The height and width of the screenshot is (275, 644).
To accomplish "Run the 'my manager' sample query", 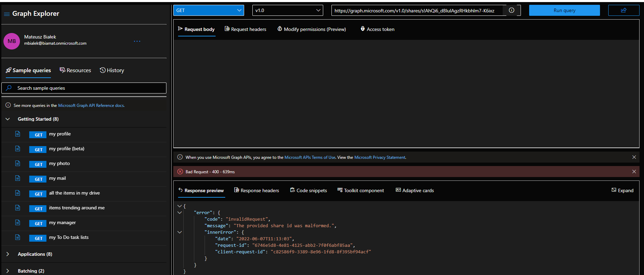I will click(x=63, y=223).
